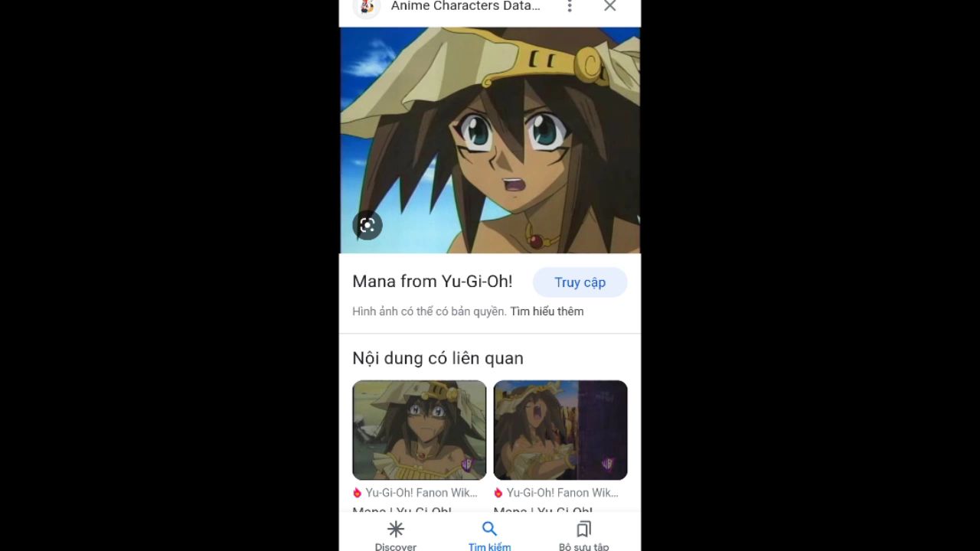The height and width of the screenshot is (551, 980).
Task: Click second Yu-Gi-Oh! Fanon Wiki flame icon
Action: [498, 493]
